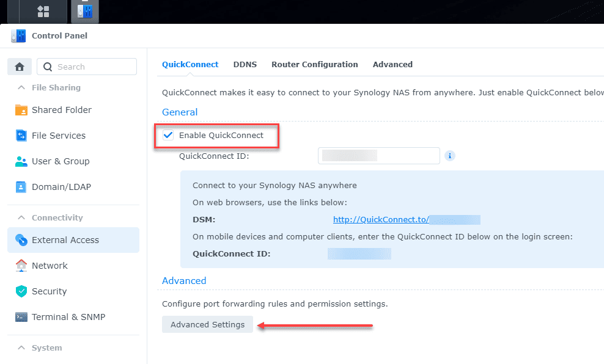Image resolution: width=604 pixels, height=364 pixels.
Task: Click the Advanced Settings button
Action: coord(207,324)
